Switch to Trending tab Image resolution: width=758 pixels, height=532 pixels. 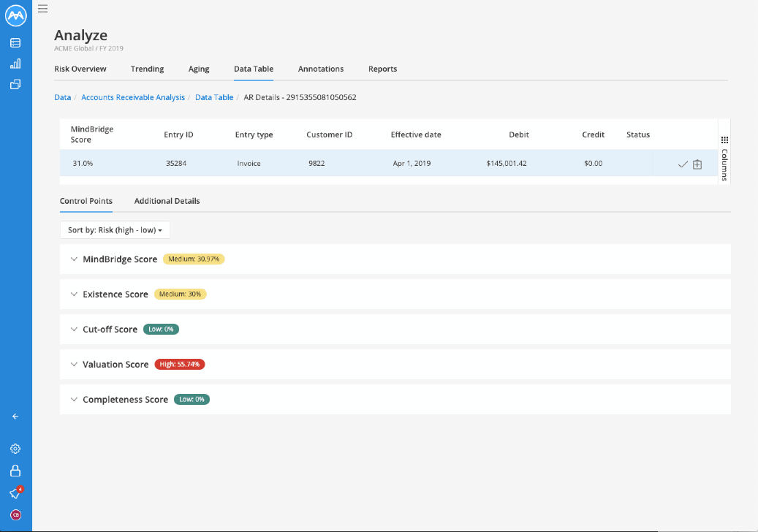tap(147, 69)
